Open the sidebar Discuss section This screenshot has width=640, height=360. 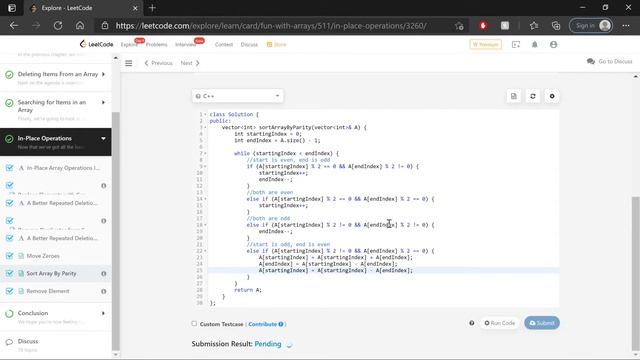tap(28, 341)
